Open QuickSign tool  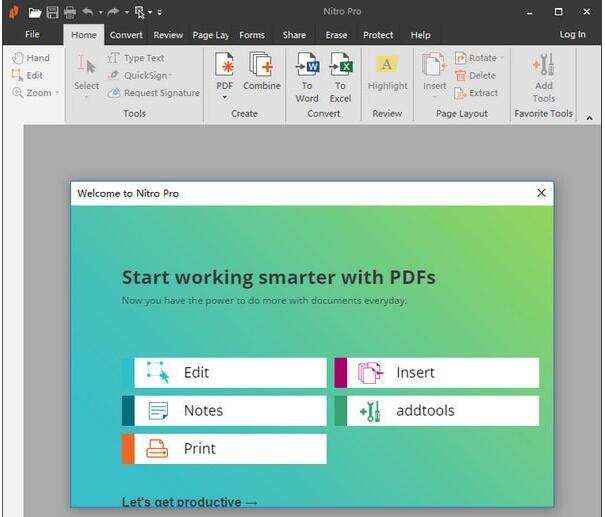coord(138,75)
